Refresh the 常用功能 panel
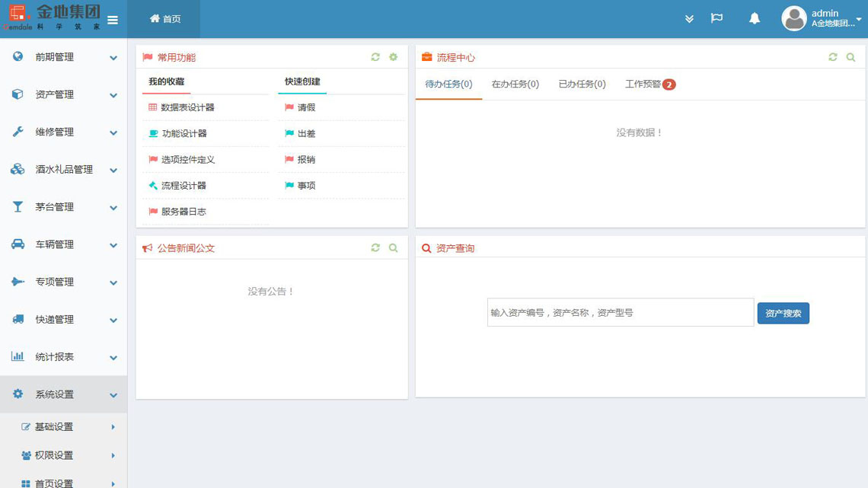This screenshot has width=868, height=488. pos(375,56)
